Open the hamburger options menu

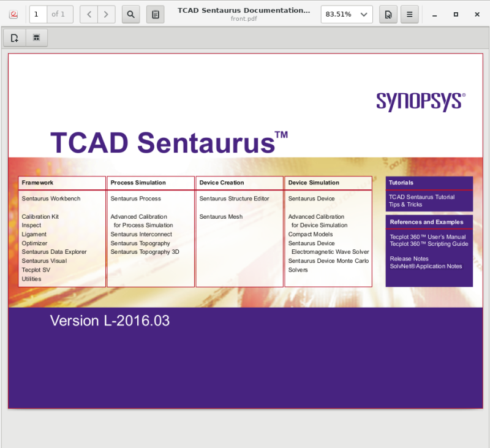(x=409, y=13)
